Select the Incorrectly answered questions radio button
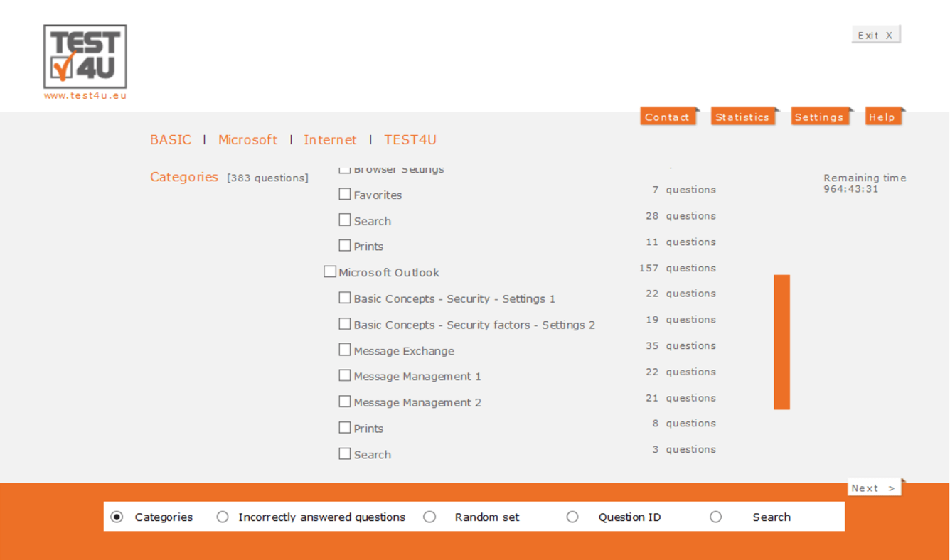This screenshot has height=560, width=950. (223, 517)
